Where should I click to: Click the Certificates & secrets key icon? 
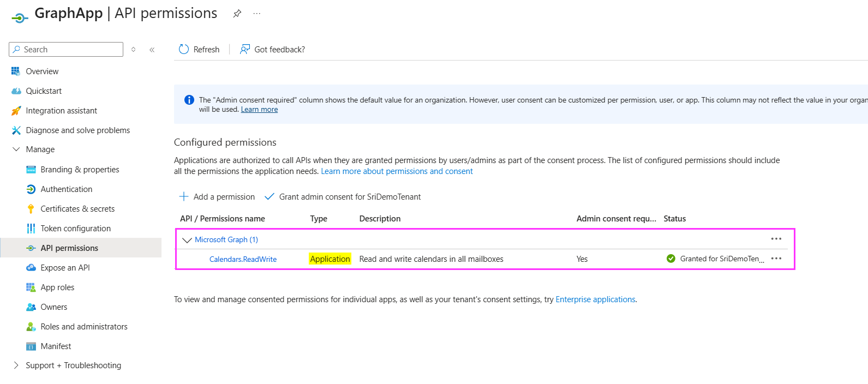tap(31, 209)
